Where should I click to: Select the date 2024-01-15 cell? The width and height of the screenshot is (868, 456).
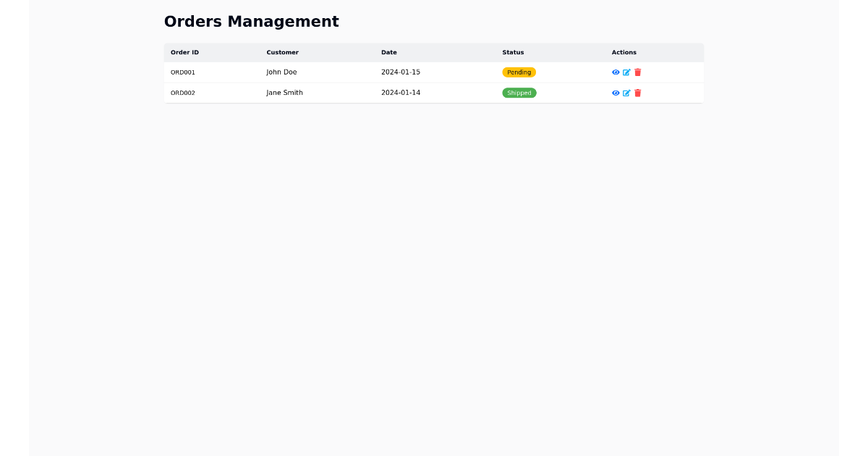point(401,72)
